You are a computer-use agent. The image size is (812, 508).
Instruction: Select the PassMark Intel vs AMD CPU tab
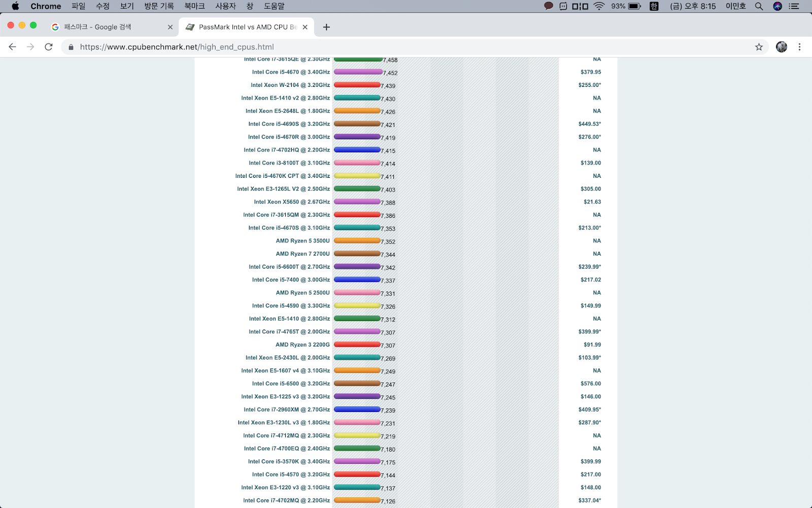[247, 27]
